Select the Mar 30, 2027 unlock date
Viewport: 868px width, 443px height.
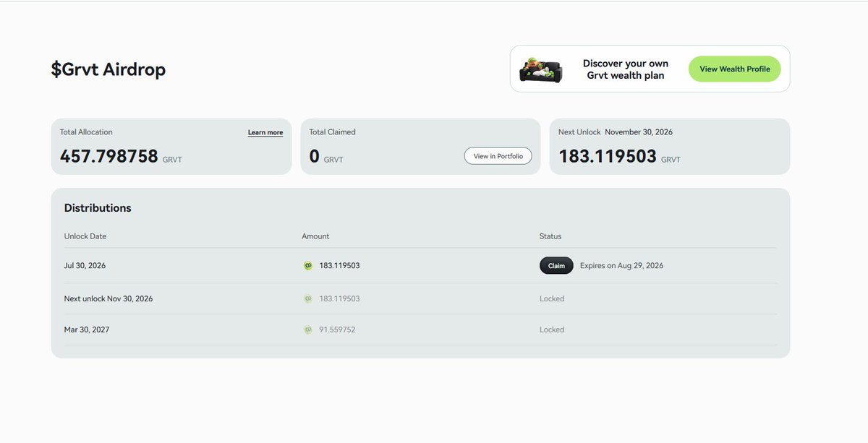[x=87, y=330]
